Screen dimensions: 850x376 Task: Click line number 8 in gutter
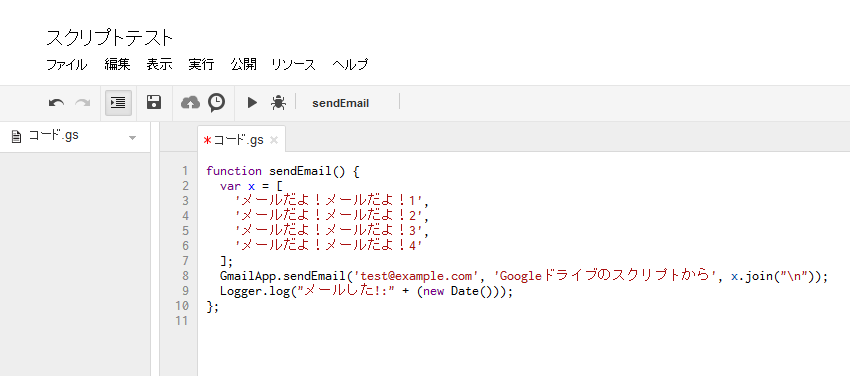point(185,276)
